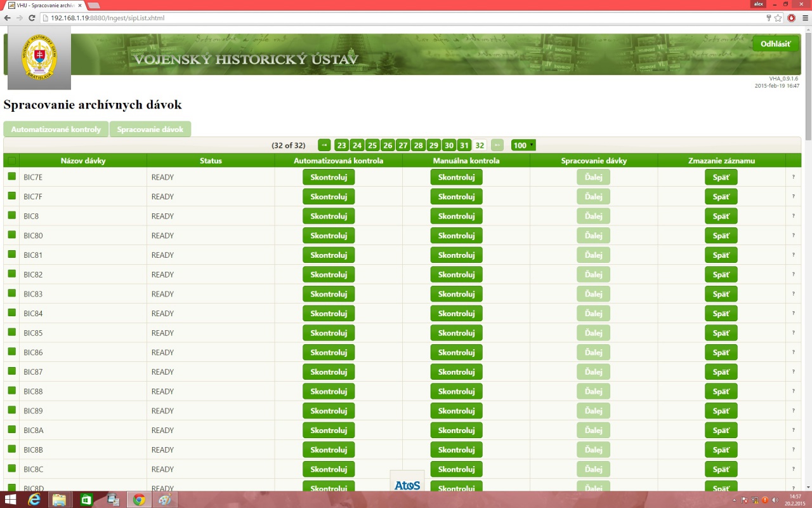Go to page 27 in the paginator
The width and height of the screenshot is (812, 508).
click(x=403, y=145)
